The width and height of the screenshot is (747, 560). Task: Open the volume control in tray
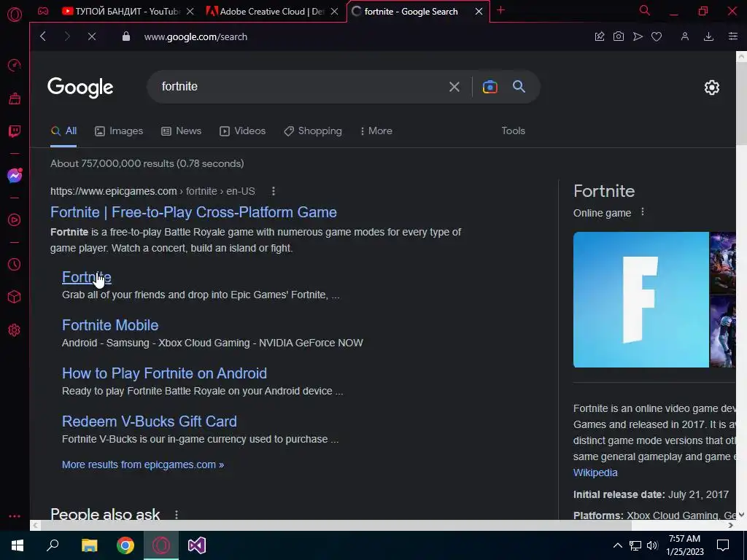pyautogui.click(x=652, y=545)
